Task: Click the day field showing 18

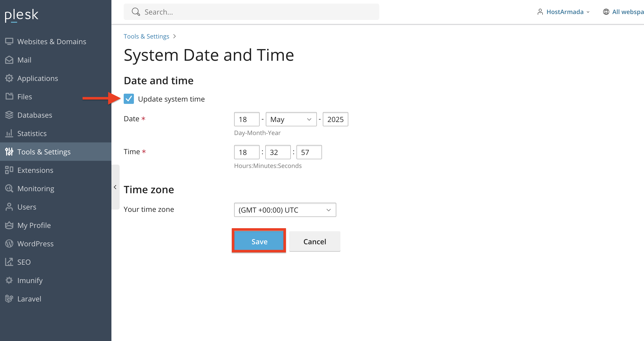Action: (247, 119)
